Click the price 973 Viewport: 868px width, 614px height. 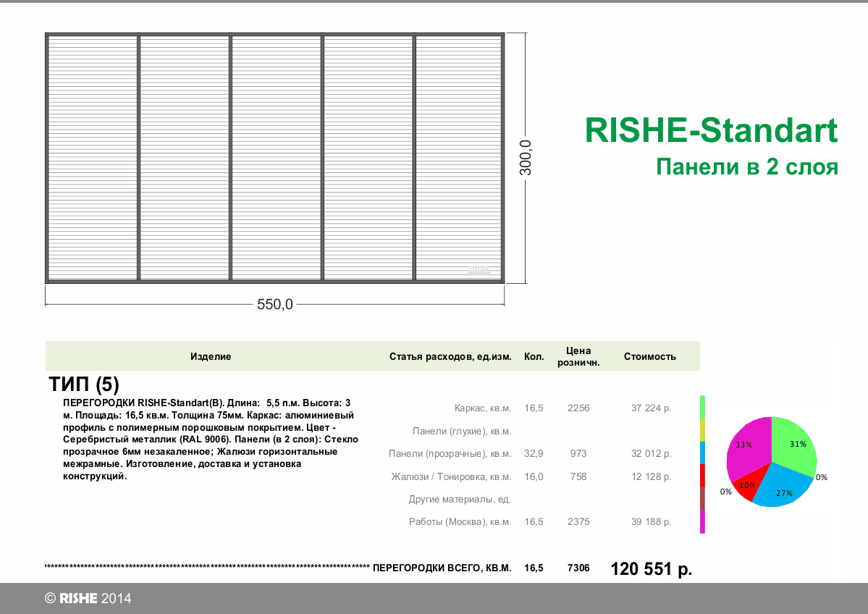tap(578, 454)
